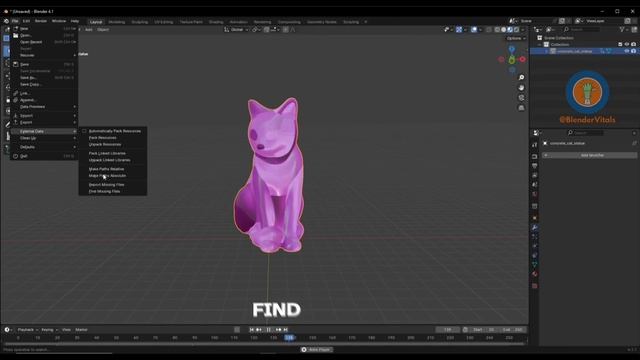640x360 pixels.
Task: Choose Save As in the File menu
Action: (44, 78)
